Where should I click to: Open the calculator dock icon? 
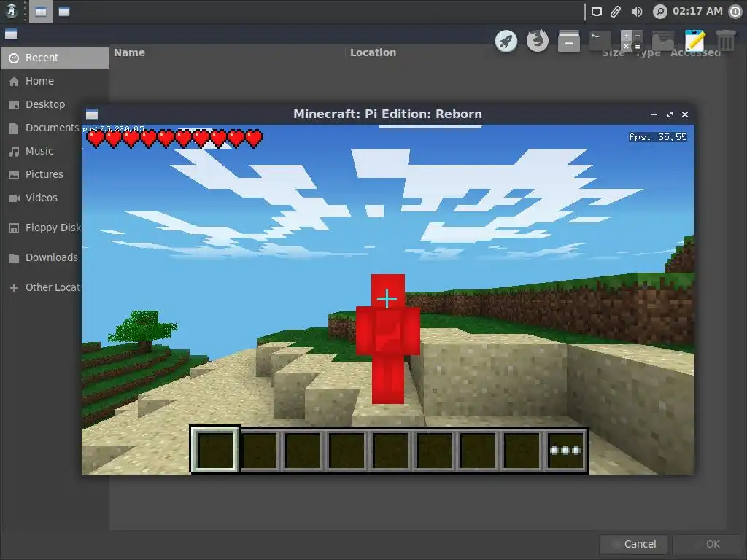632,41
